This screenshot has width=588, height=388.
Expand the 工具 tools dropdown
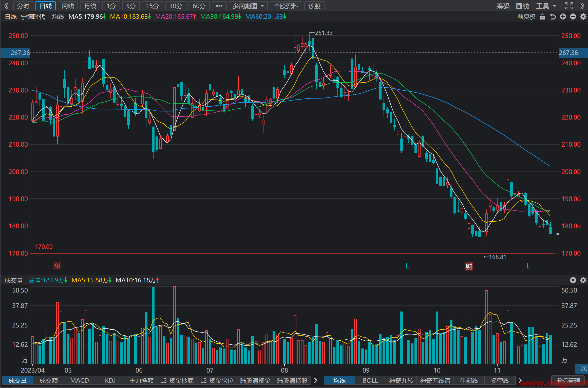(x=546, y=6)
